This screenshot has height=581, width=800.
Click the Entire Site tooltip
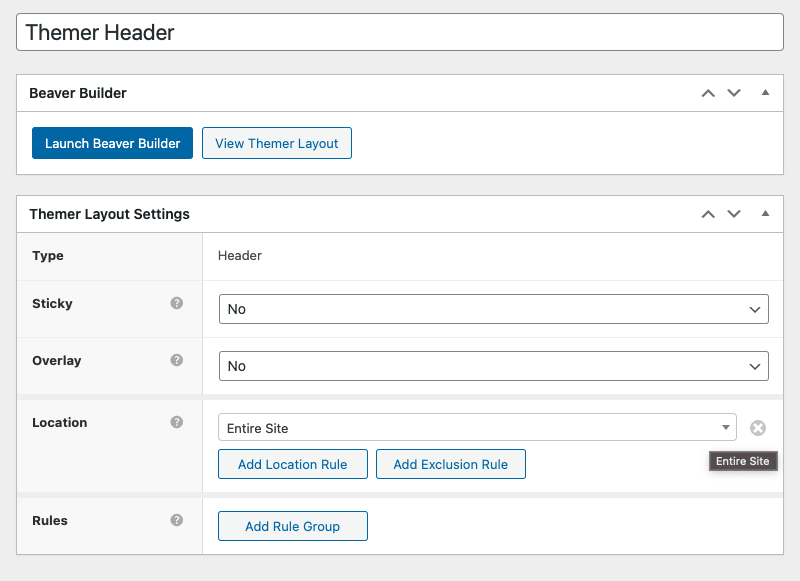(743, 461)
